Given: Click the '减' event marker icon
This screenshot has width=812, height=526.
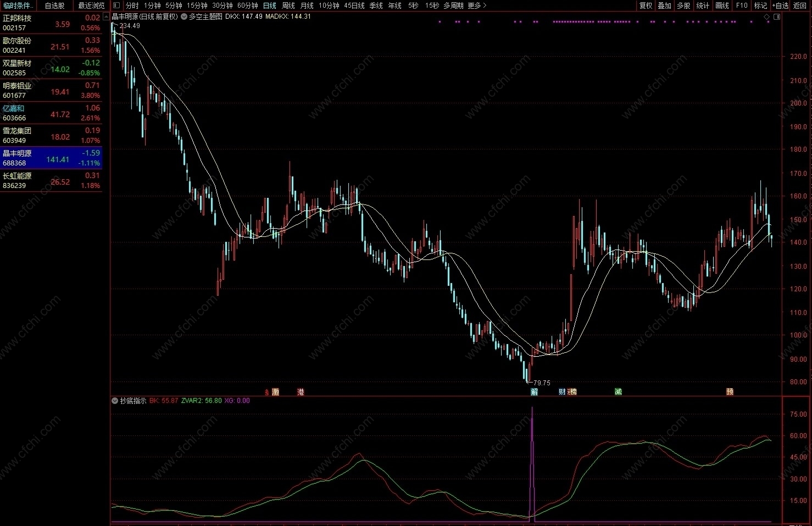Looking at the screenshot, I should (618, 392).
